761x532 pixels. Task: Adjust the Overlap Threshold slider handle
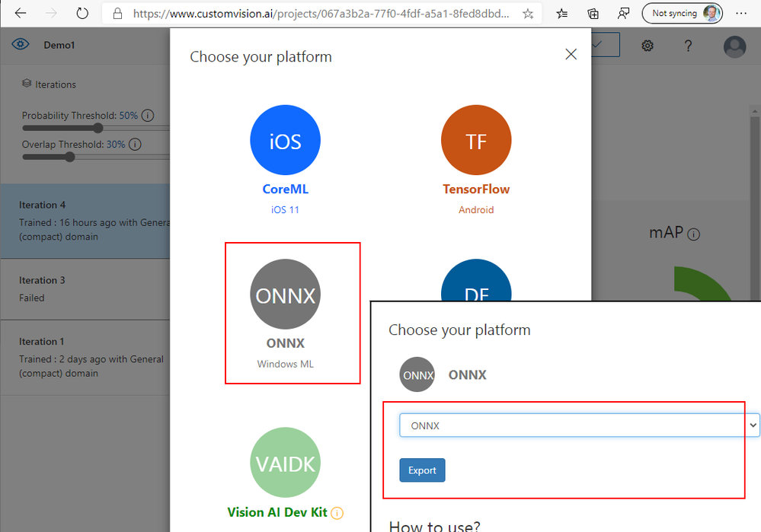point(70,157)
